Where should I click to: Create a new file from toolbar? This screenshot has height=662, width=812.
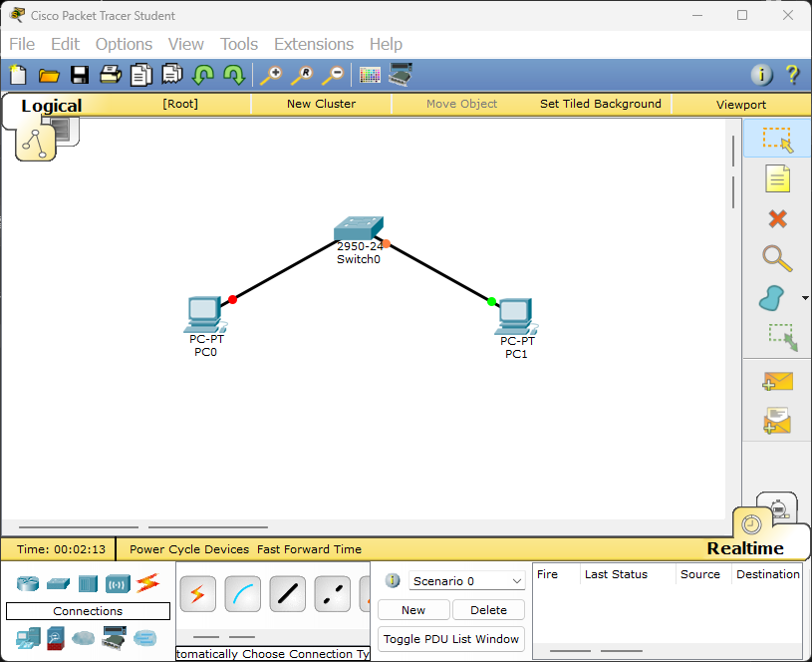18,75
